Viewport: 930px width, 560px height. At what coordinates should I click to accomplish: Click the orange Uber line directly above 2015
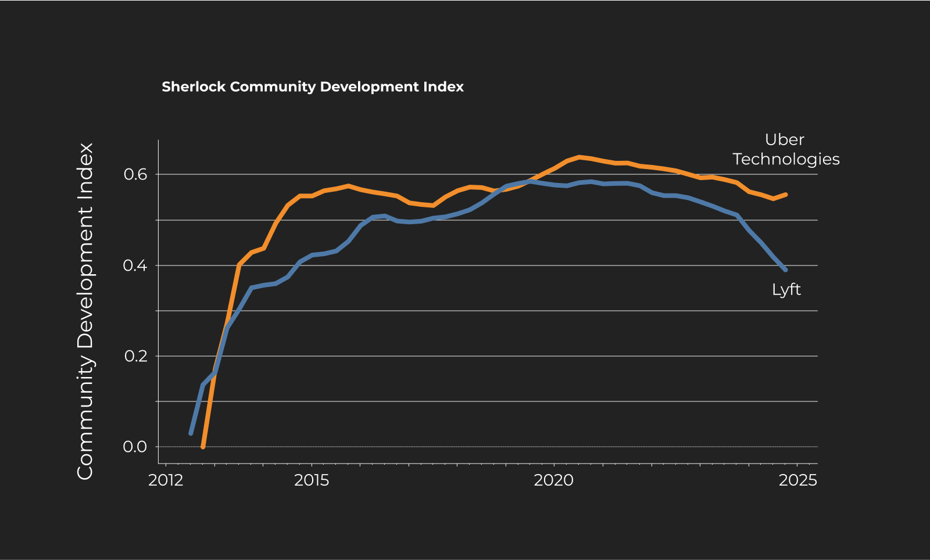[x=312, y=196]
